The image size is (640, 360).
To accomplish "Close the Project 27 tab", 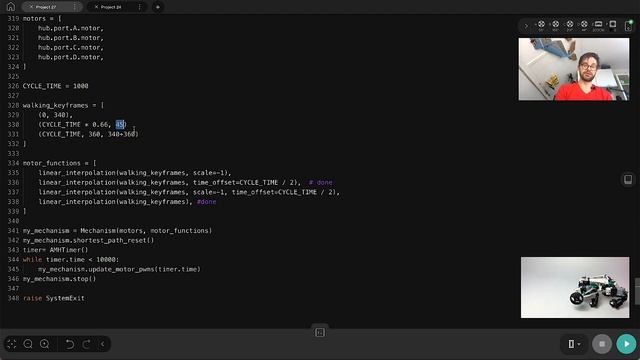I will pos(31,7).
